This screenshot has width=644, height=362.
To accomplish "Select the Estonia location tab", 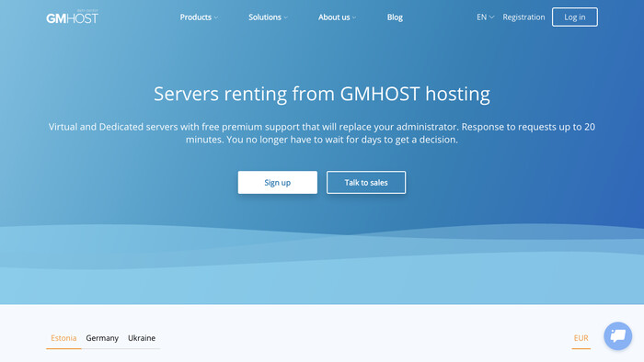I will pyautogui.click(x=63, y=338).
